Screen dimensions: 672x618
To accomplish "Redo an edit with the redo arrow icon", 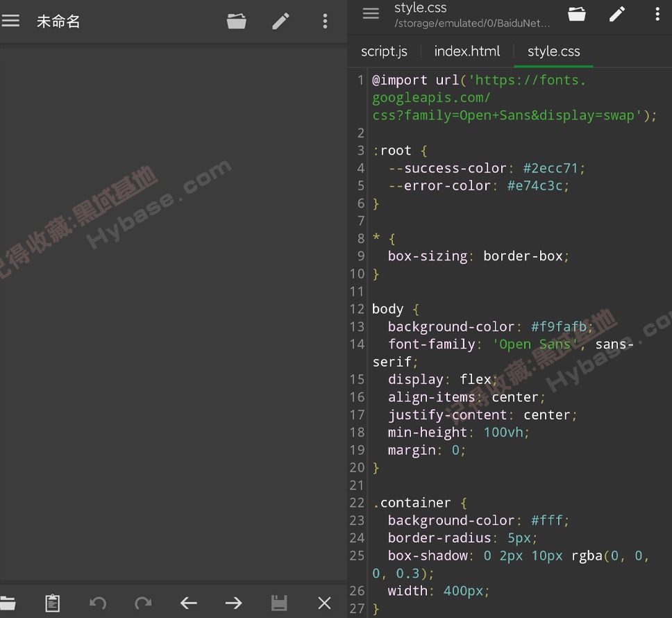I will pos(143,603).
